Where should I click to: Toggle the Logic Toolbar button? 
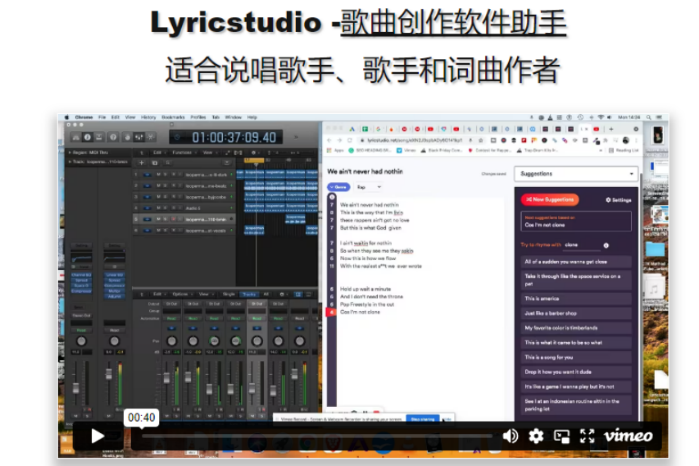(99, 137)
